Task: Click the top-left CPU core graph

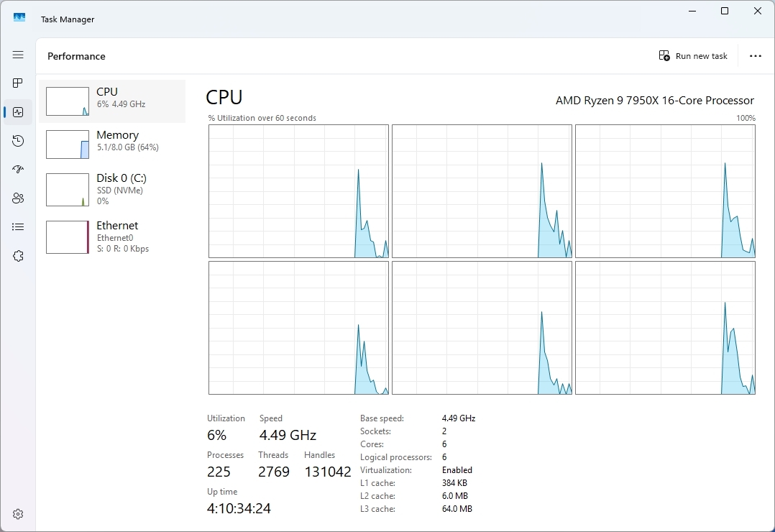Action: 298,191
